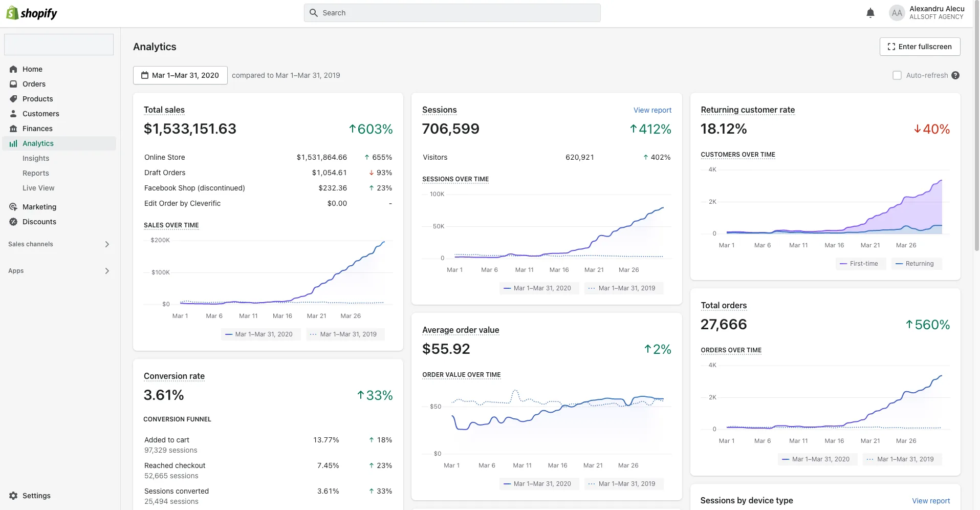Select the Insights sub-item
The height and width of the screenshot is (510, 980).
tap(36, 158)
